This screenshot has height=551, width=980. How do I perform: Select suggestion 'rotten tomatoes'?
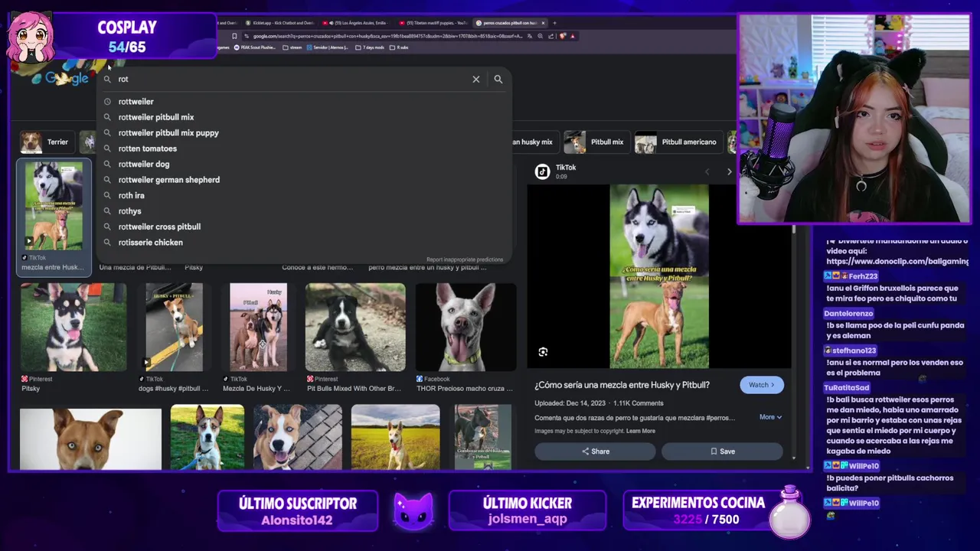point(147,148)
